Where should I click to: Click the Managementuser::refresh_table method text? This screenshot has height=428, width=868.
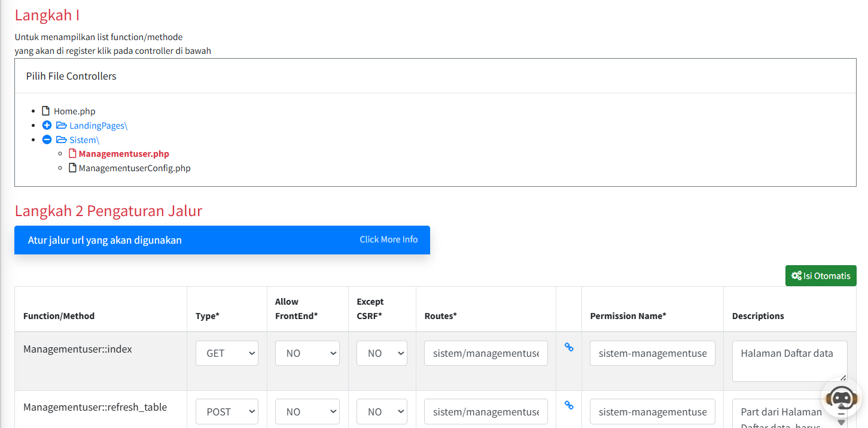(95, 407)
